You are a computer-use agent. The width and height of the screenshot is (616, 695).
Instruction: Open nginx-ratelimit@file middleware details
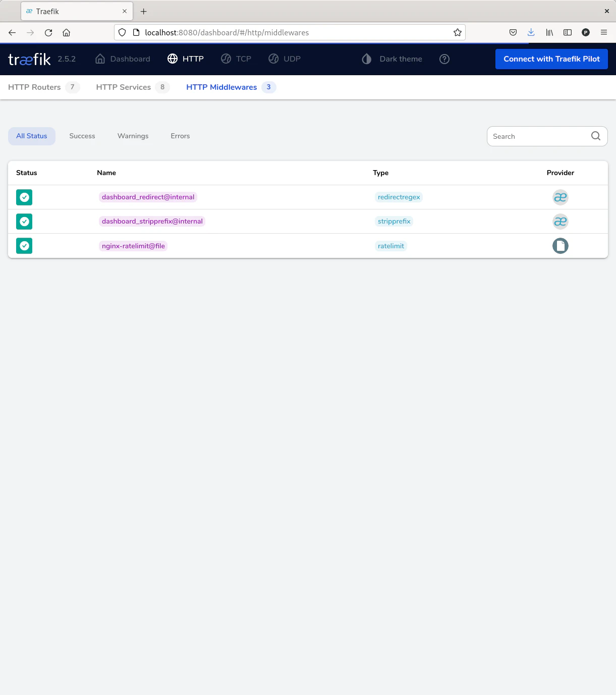tap(133, 246)
